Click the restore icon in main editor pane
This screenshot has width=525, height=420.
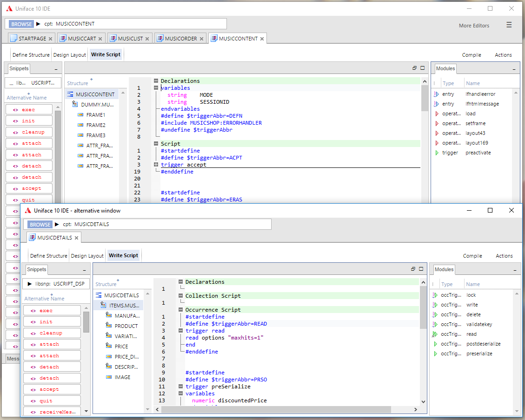tap(414, 68)
